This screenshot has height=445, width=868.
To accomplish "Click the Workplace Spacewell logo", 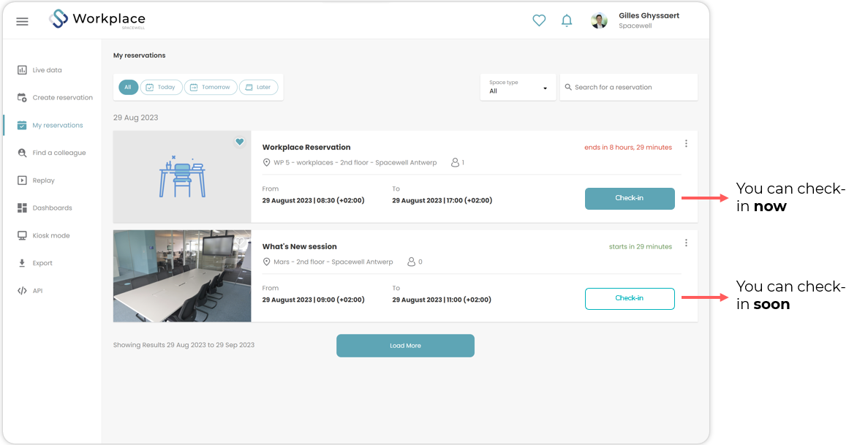I will (97, 20).
